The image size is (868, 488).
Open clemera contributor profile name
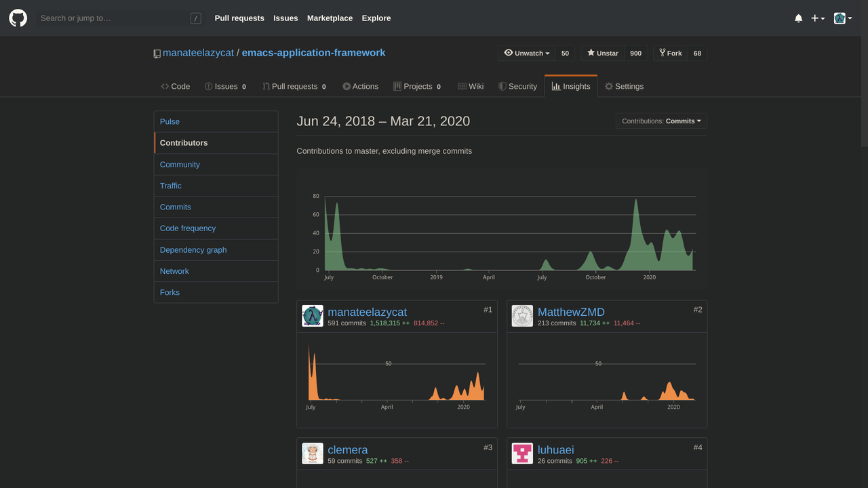(348, 449)
